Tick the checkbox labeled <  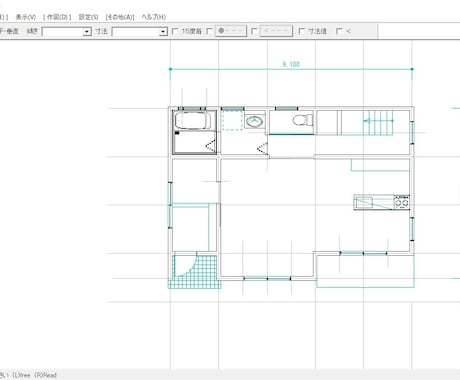point(340,31)
